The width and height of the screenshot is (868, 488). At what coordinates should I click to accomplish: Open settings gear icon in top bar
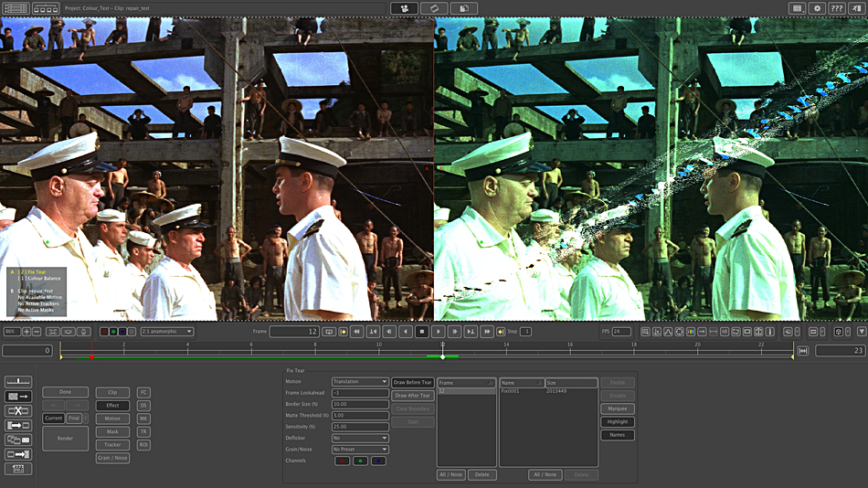[818, 8]
